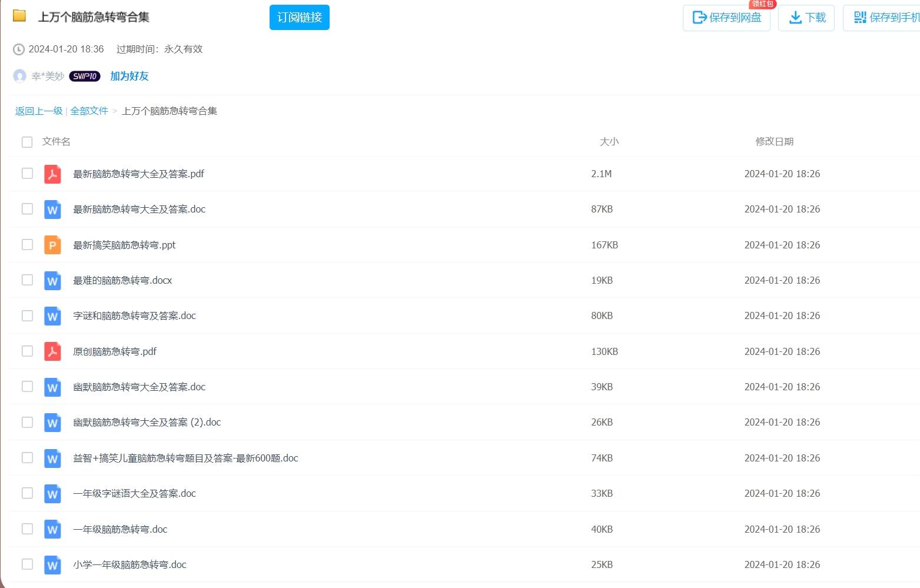Click the 167KB size cell
Screen dimensions: 920x588
pos(605,245)
